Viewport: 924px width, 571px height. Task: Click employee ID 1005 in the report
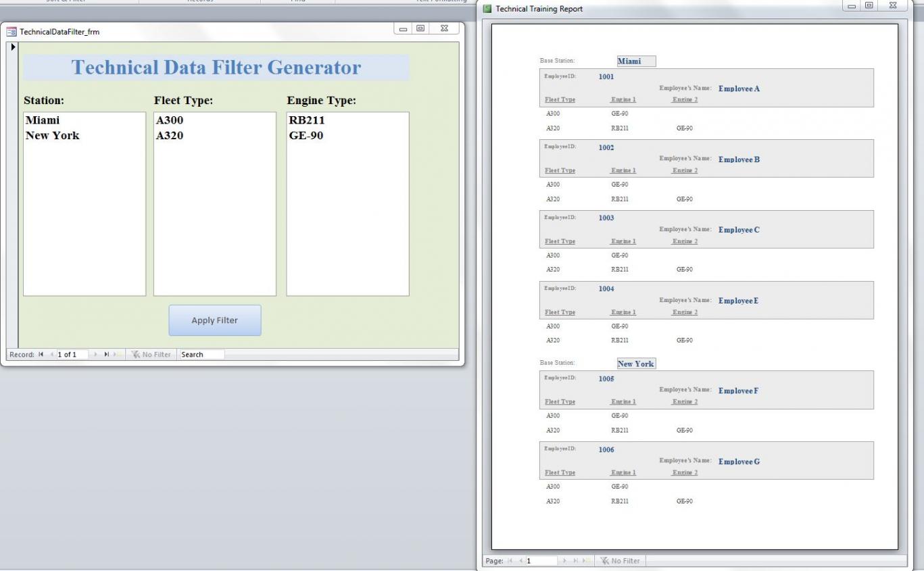[x=606, y=378]
